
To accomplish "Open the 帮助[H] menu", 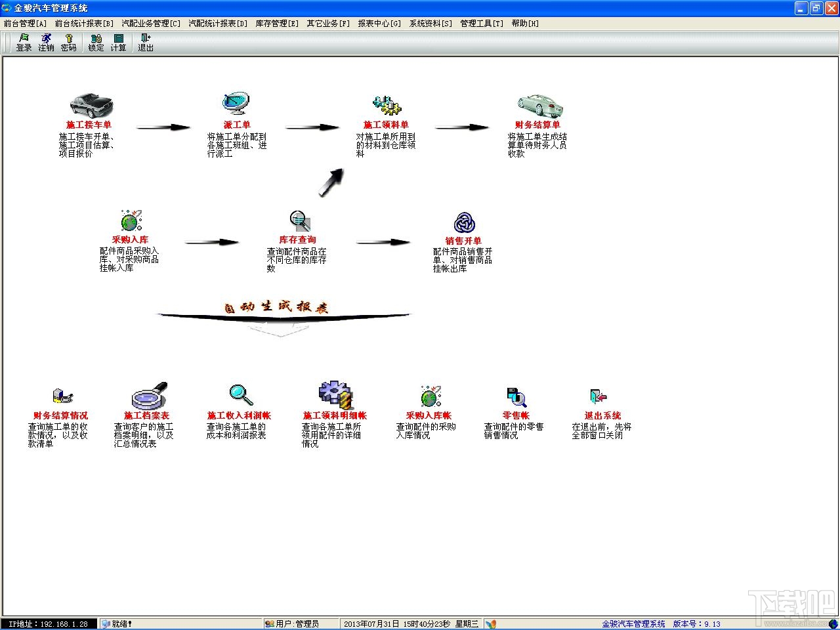I will coord(525,23).
